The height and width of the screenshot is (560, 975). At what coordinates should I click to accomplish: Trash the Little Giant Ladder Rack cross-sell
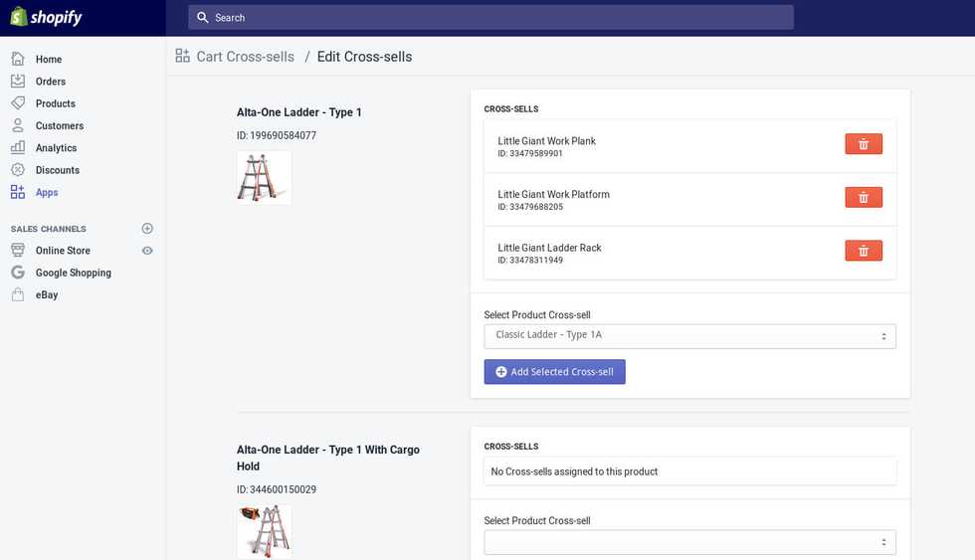[x=863, y=251]
